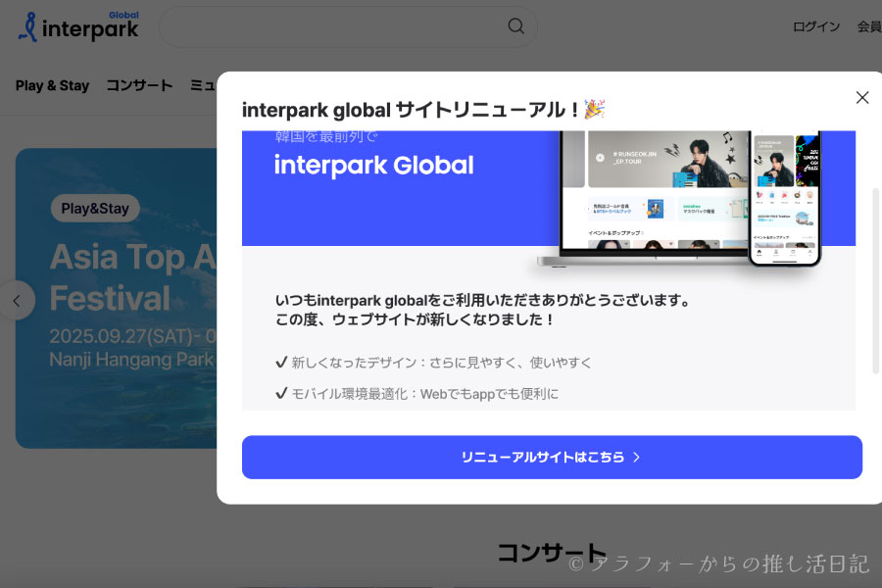Click リニューアルサイトはこちら button
The width and height of the screenshot is (882, 588).
[x=552, y=457]
